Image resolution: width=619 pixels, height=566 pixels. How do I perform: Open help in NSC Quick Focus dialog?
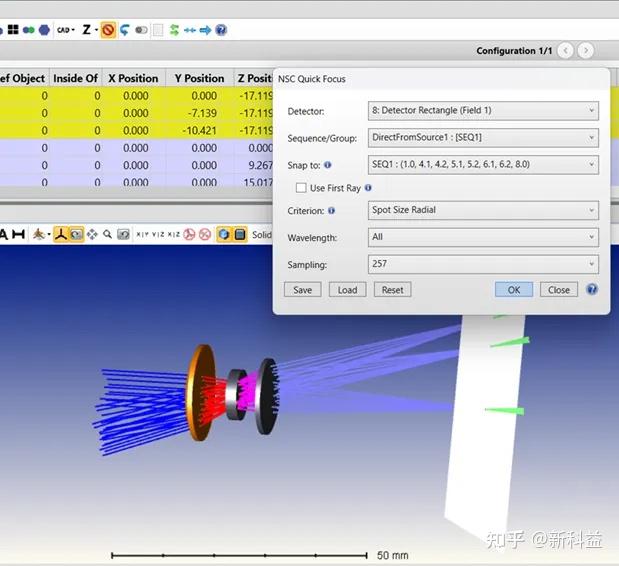[592, 289]
